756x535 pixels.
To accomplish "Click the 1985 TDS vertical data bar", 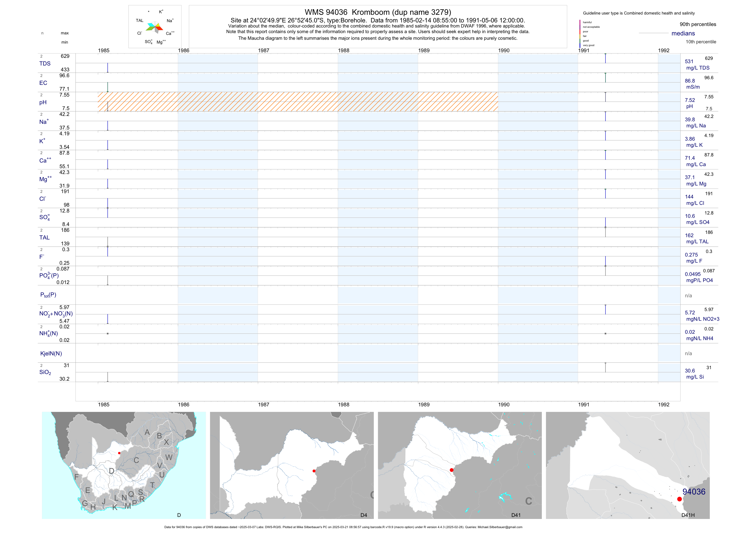I will coord(108,68).
